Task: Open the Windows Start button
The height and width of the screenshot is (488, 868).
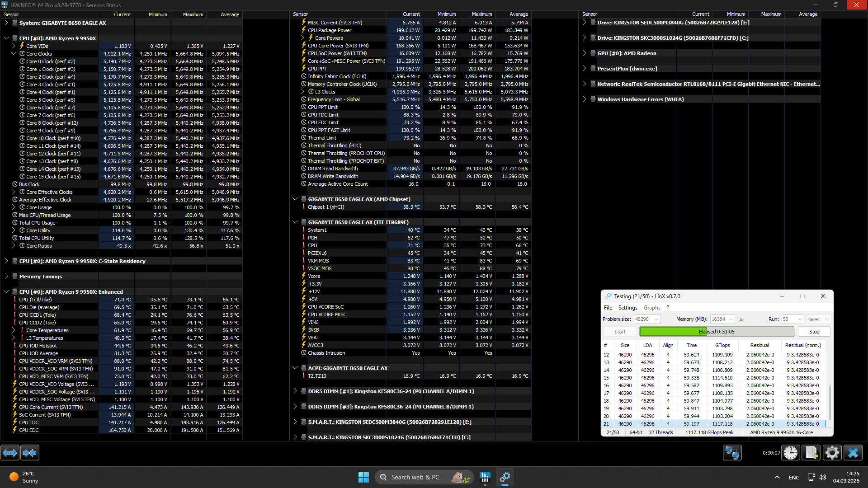Action: click(x=363, y=477)
